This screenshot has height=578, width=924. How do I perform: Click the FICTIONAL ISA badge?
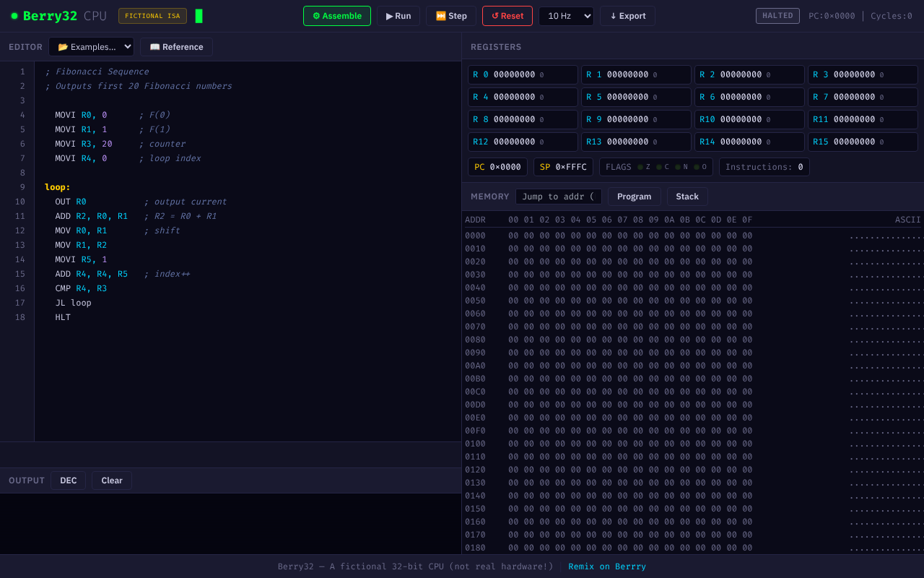click(152, 16)
